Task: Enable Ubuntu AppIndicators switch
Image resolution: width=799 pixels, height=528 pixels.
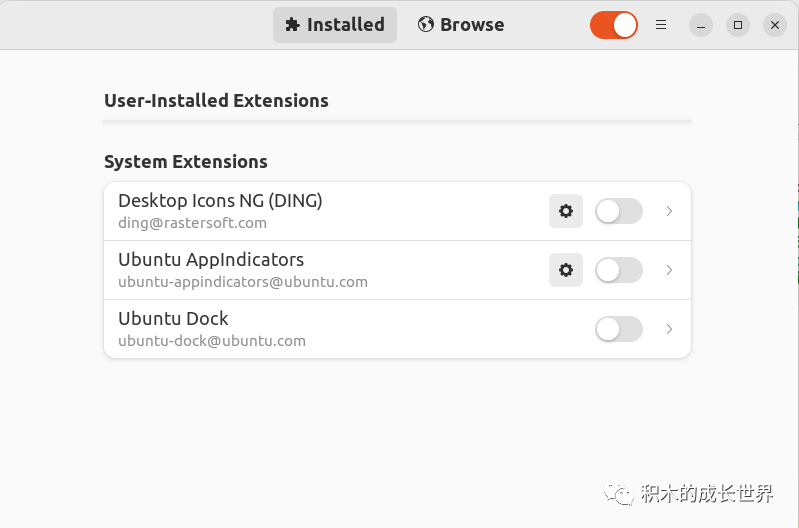Action: (619, 270)
